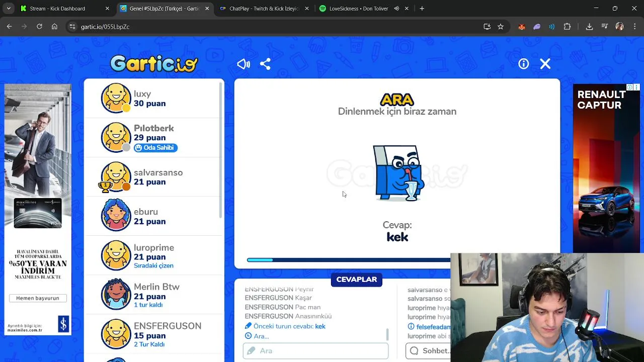Screen dimensions: 644x362
Task: Open the blue sound waves extension
Action: (552, 27)
